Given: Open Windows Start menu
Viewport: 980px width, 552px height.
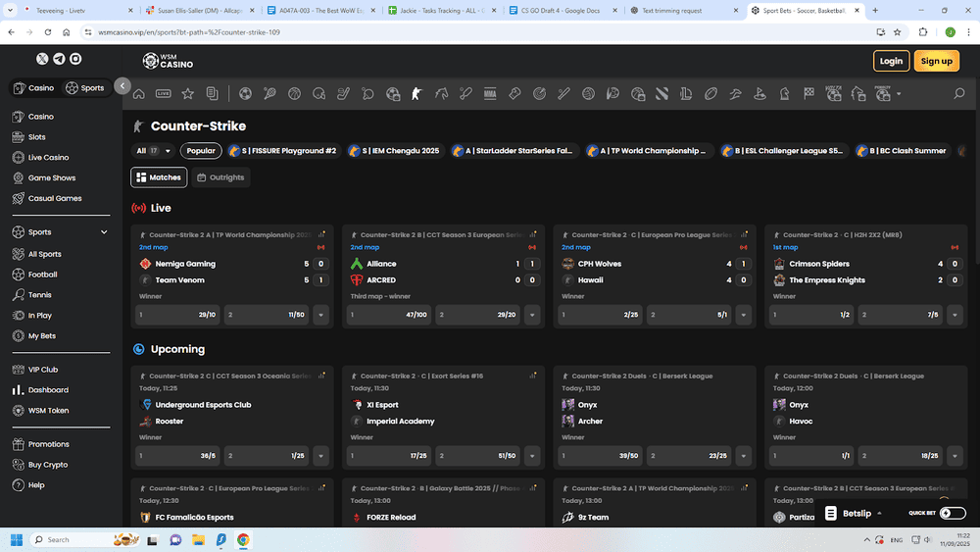Looking at the screenshot, I should (17, 540).
